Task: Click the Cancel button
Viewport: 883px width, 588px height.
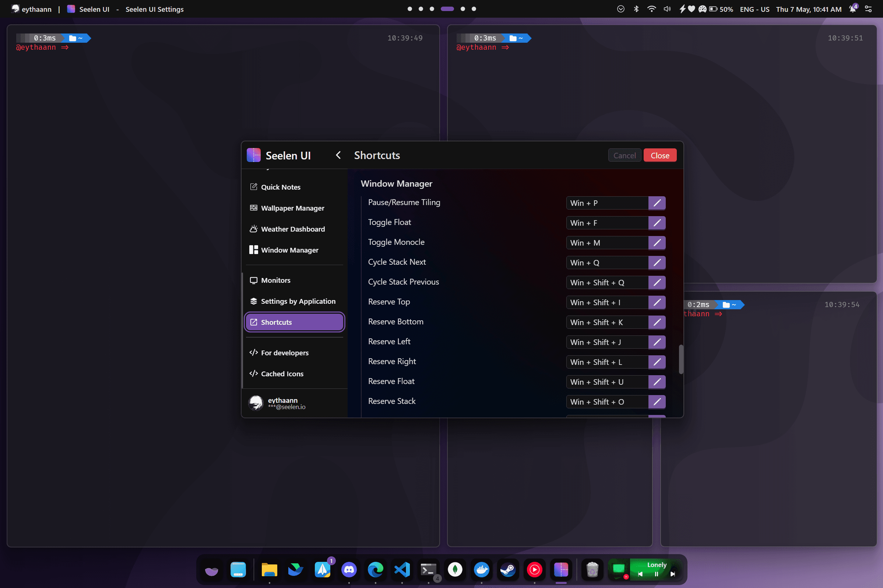Action: [x=624, y=155]
